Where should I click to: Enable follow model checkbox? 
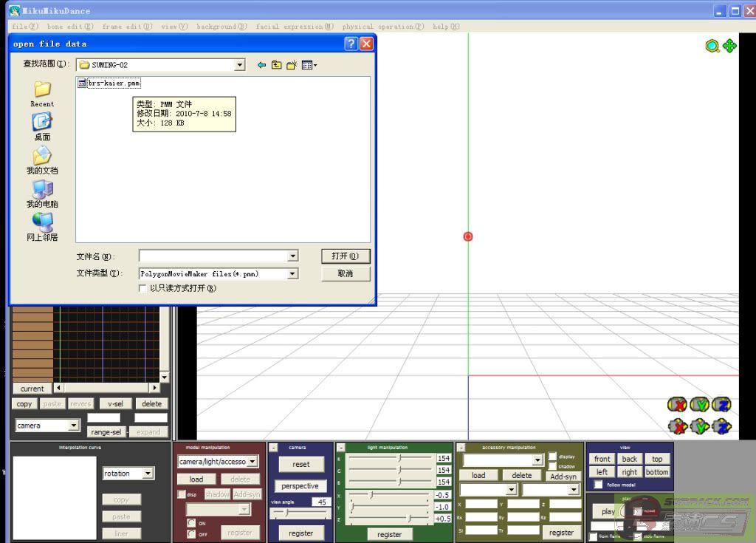[597, 485]
